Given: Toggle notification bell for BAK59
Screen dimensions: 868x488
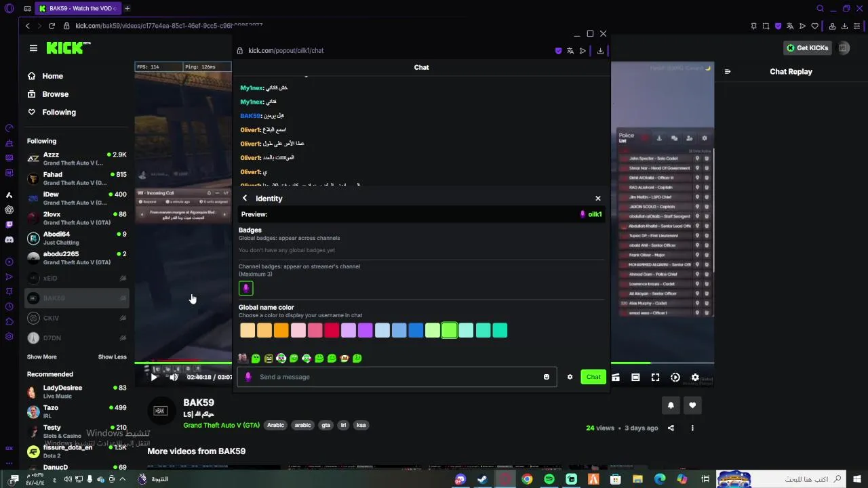Looking at the screenshot, I should [671, 405].
